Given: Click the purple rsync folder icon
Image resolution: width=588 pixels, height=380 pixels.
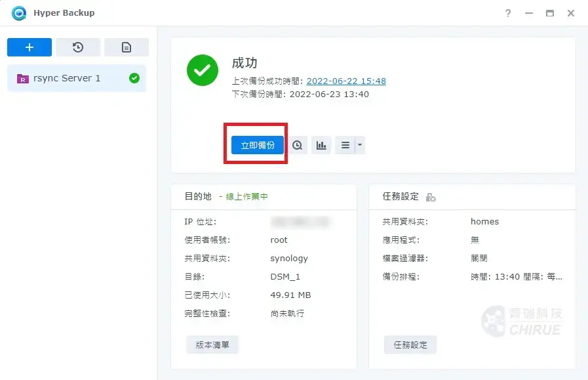Looking at the screenshot, I should pyautogui.click(x=23, y=79).
